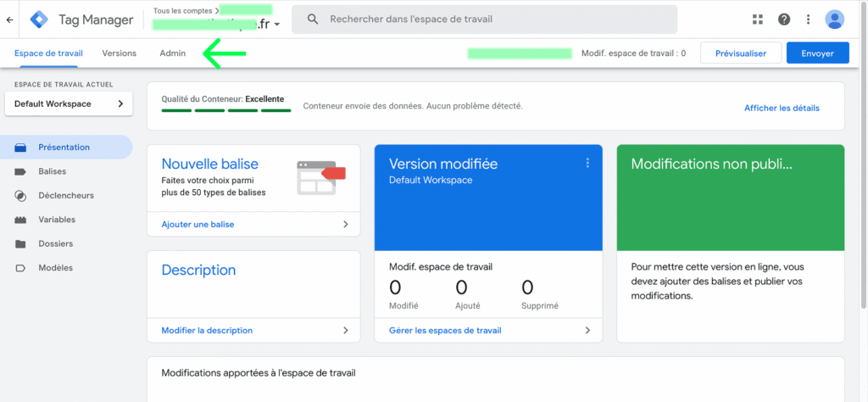868x402 pixels.
Task: Click Ajouter une balise link
Action: point(198,225)
